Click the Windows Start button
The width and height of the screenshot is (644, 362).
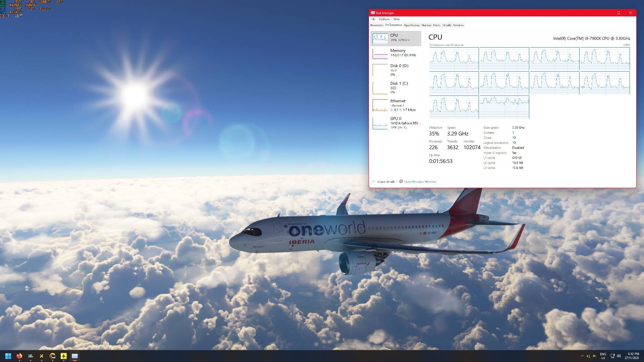coord(8,356)
